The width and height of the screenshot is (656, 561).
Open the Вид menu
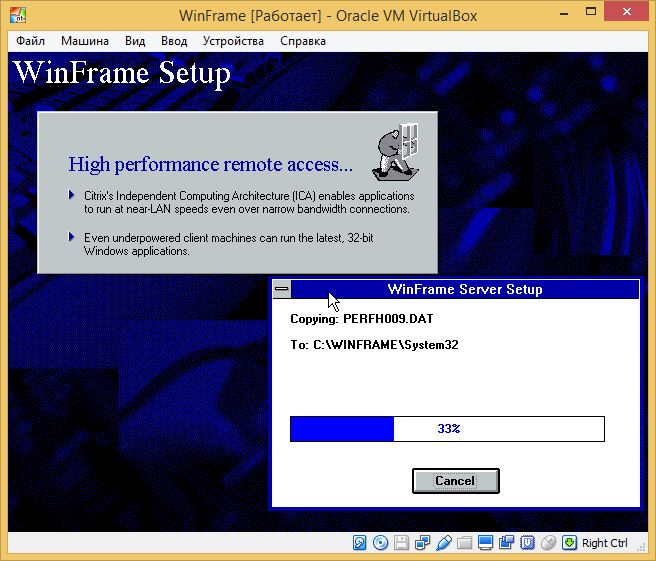coord(135,41)
